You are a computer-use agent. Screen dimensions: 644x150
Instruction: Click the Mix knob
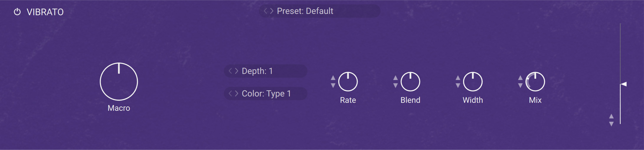(x=535, y=82)
